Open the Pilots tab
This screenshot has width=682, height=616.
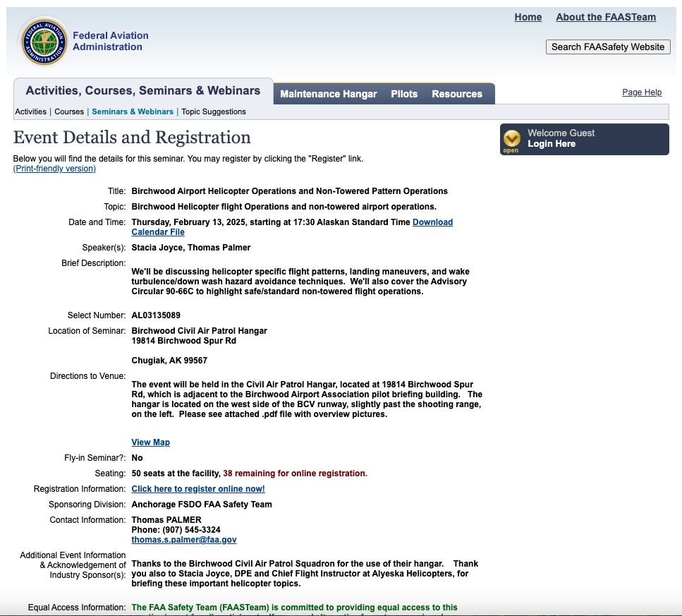coord(404,94)
